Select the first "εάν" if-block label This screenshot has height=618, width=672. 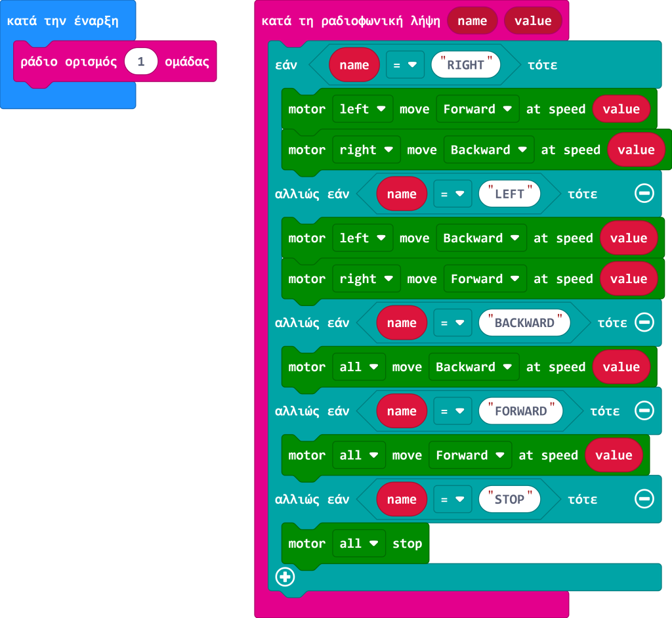coord(286,65)
